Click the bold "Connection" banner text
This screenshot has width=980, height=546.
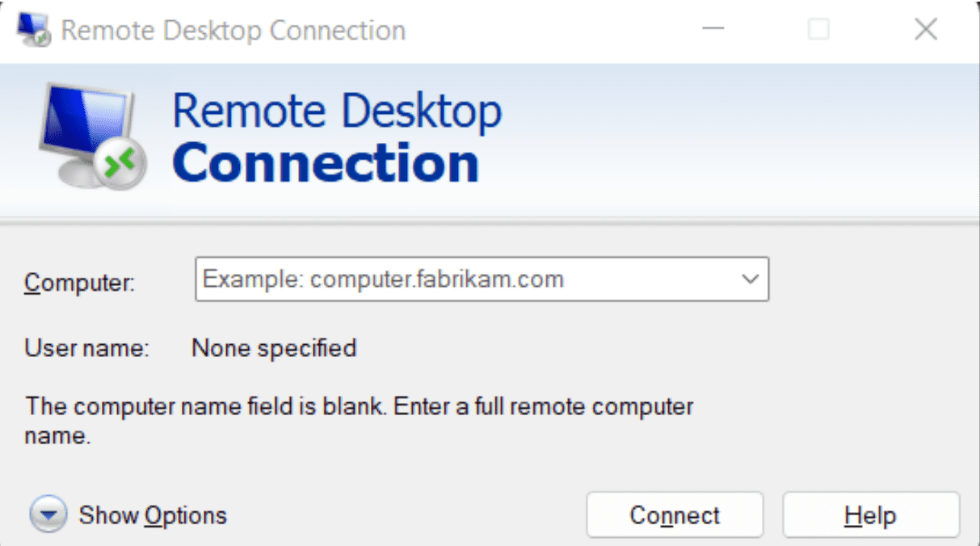tap(326, 162)
